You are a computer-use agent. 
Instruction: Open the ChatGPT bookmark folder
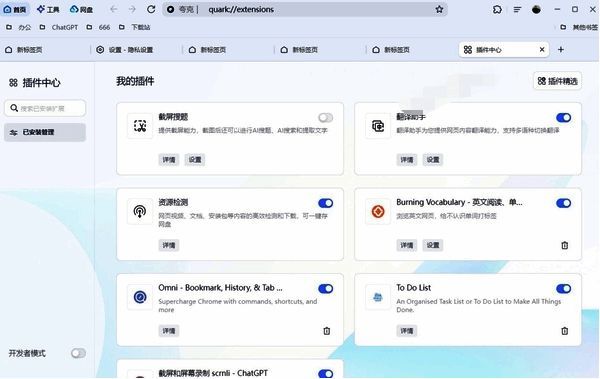click(x=60, y=27)
